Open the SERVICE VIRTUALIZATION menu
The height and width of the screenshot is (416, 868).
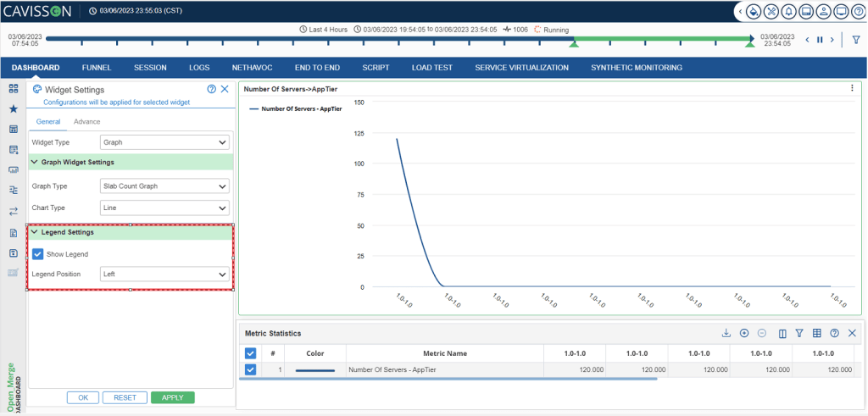coord(521,68)
